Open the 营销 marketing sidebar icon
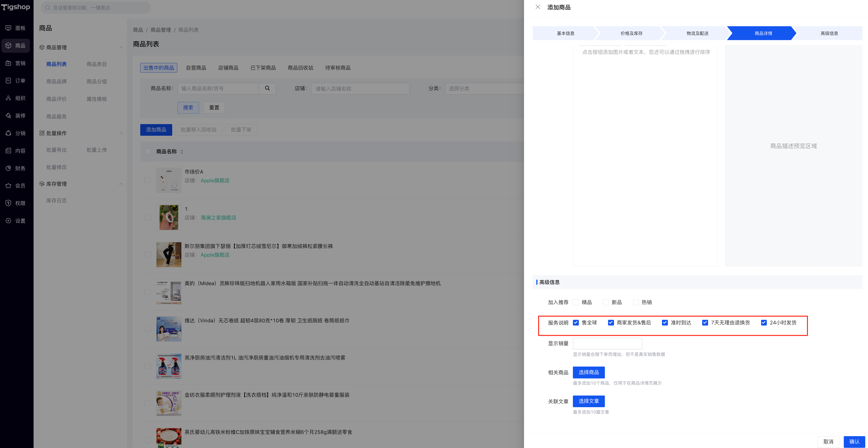 pyautogui.click(x=8, y=63)
